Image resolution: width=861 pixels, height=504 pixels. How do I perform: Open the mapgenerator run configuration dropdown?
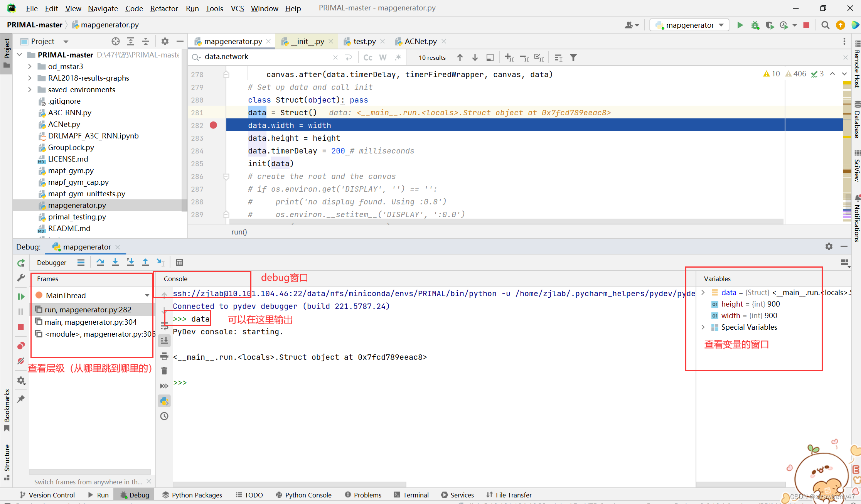click(x=689, y=25)
